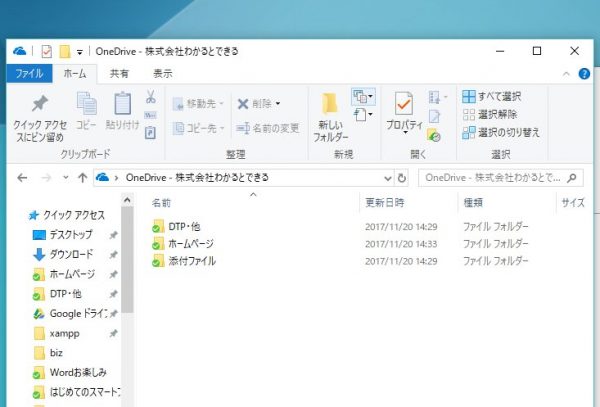Click the scissors cut icon
This screenshot has height=407, width=600.
coord(151,96)
